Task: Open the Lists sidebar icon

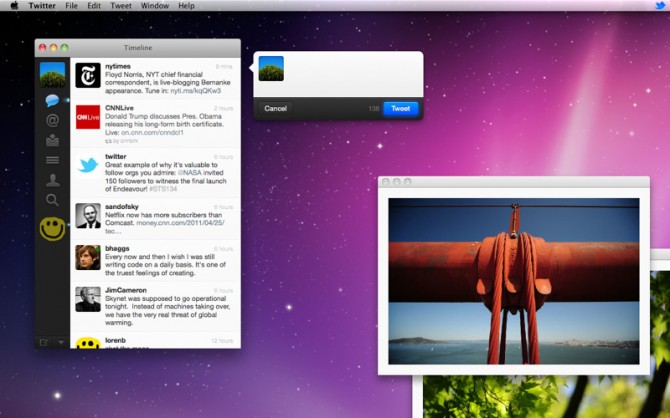Action: point(52,160)
